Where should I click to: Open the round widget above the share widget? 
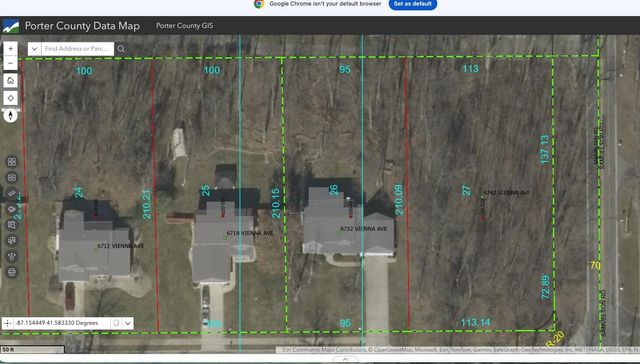[x=12, y=240]
